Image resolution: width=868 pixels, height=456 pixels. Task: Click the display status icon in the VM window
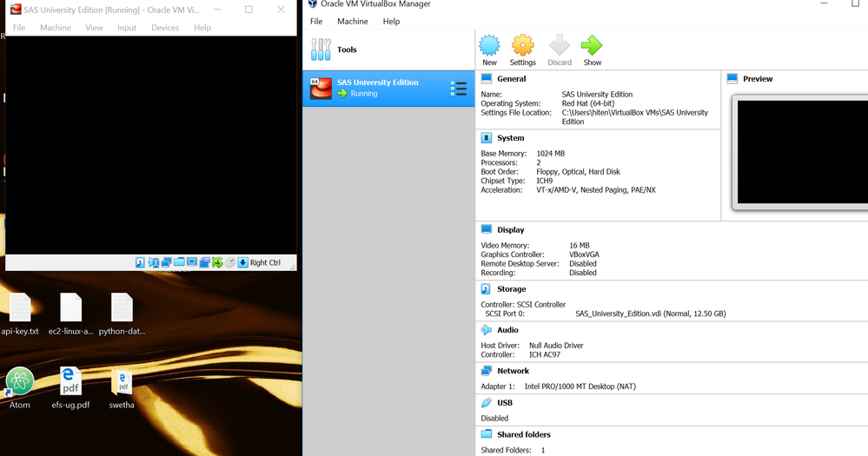[x=192, y=261]
